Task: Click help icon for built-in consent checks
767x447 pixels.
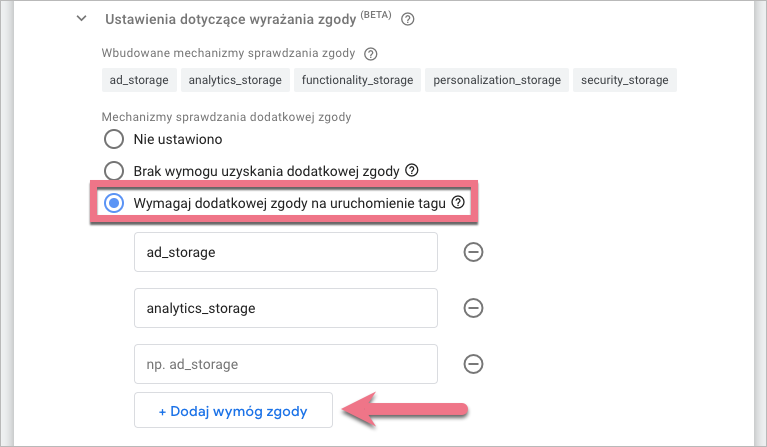Action: pyautogui.click(x=371, y=53)
